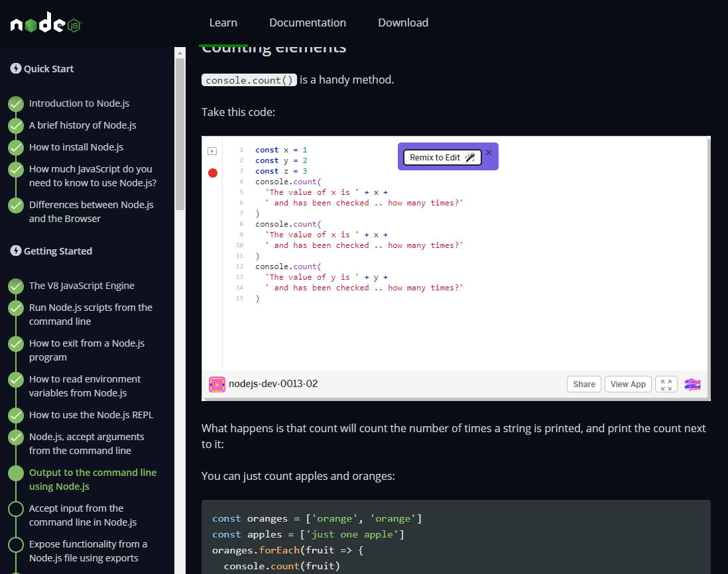
Task: Toggle fullscreen for the embedded editor
Action: [x=666, y=384]
